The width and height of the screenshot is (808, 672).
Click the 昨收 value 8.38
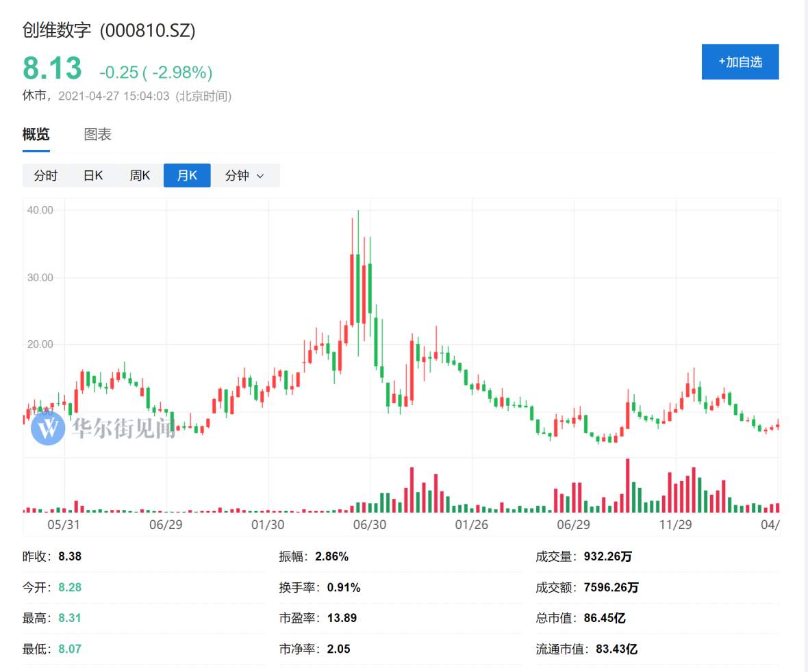pos(70,556)
